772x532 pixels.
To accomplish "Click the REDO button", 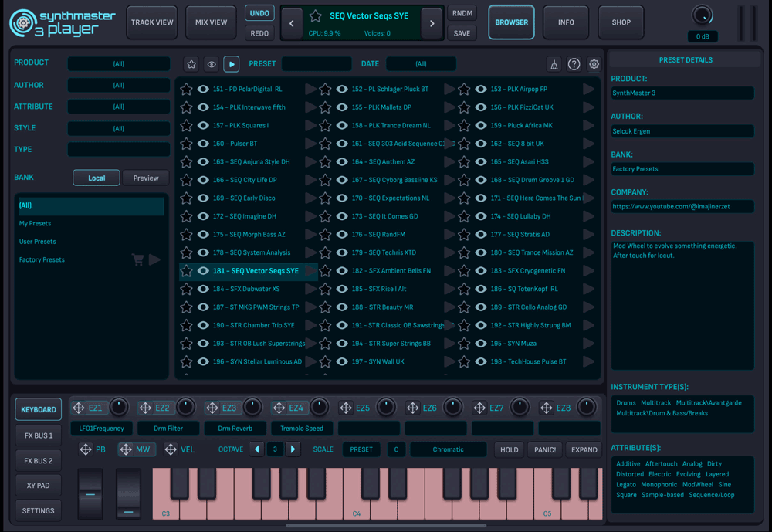I will click(259, 33).
